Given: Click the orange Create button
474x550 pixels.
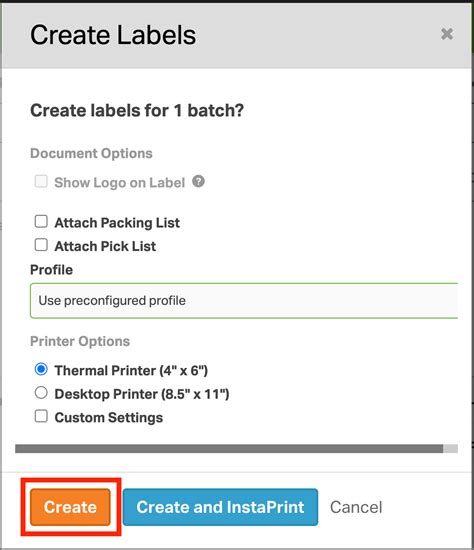Looking at the screenshot, I should click(x=70, y=507).
